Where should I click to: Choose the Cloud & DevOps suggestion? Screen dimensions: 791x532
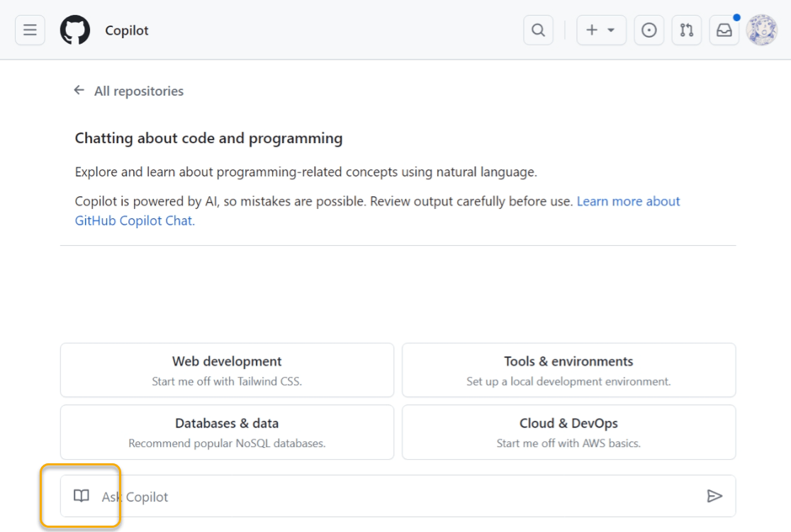568,431
